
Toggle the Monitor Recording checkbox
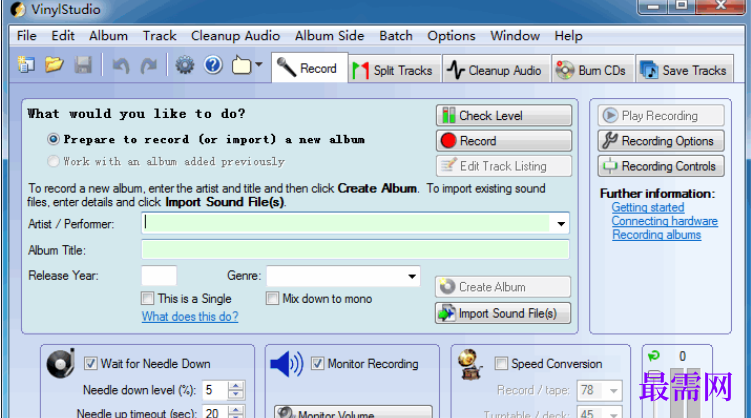(317, 363)
